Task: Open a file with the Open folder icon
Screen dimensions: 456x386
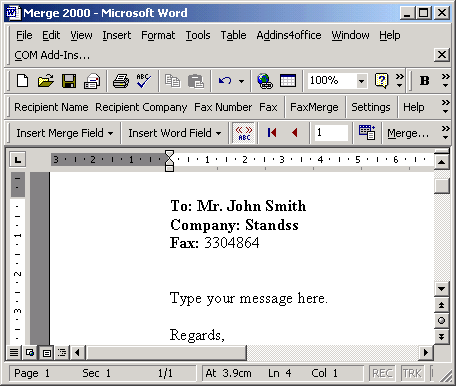Action: pyautogui.click(x=46, y=81)
